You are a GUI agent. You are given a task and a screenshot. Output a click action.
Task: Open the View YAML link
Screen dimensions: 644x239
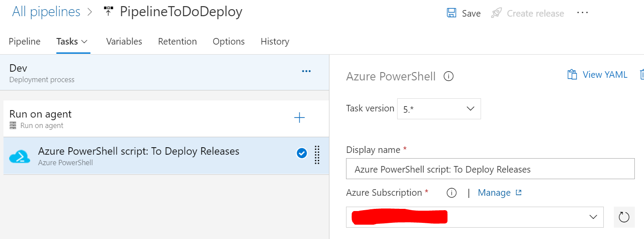click(605, 75)
